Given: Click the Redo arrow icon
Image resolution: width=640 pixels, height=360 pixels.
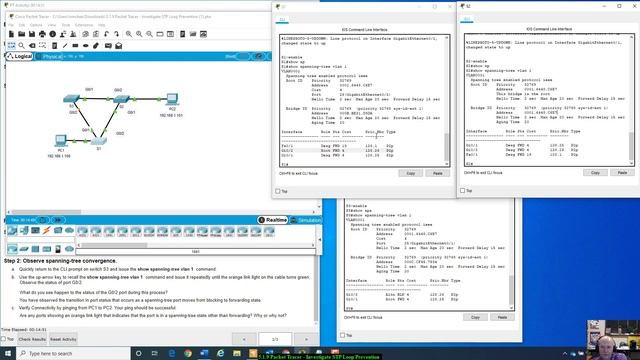Looking at the screenshot, I should pos(116,34).
